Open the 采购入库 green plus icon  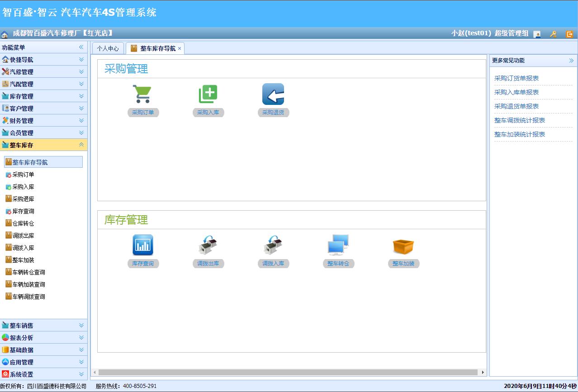(x=208, y=94)
